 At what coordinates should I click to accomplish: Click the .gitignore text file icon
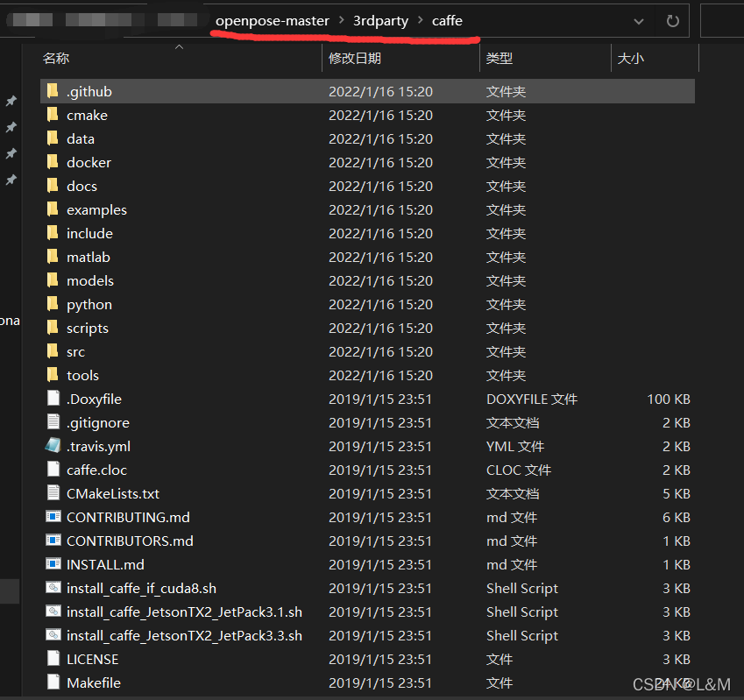pos(53,421)
